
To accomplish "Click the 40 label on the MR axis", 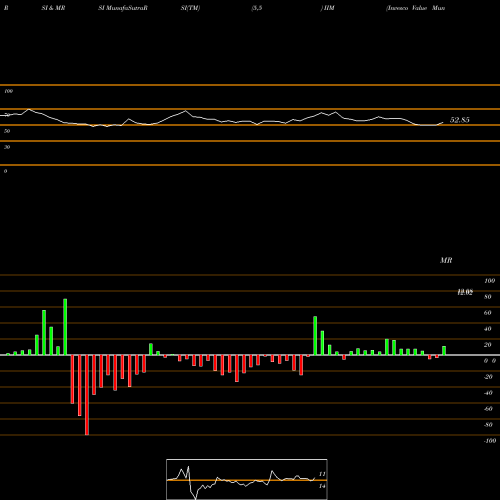I will click(x=488, y=329).
